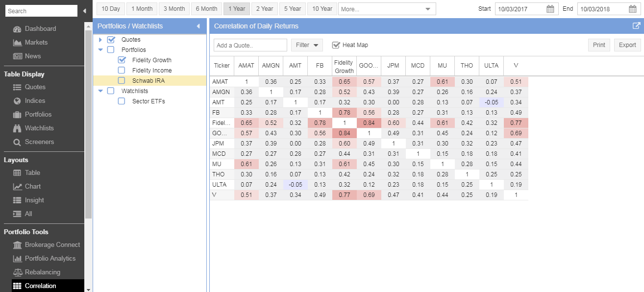The width and height of the screenshot is (644, 292).
Task: Collapse the Portfolios tree node
Action: (100, 50)
